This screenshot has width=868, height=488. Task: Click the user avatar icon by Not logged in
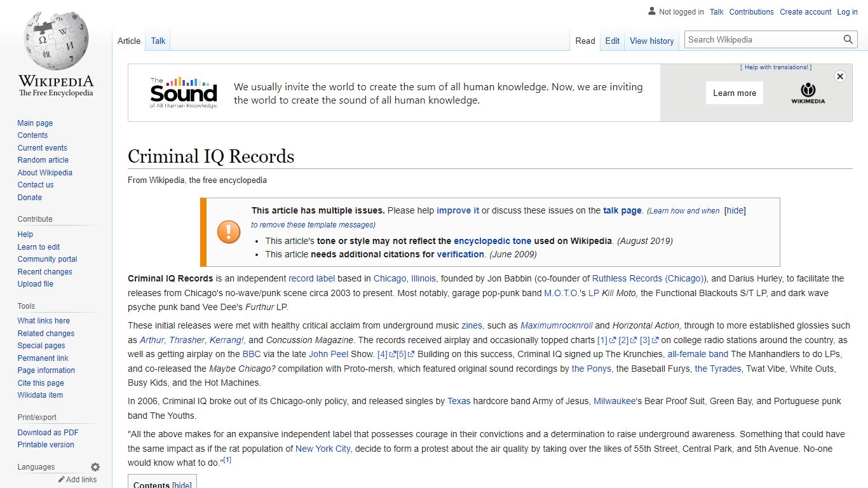651,11
